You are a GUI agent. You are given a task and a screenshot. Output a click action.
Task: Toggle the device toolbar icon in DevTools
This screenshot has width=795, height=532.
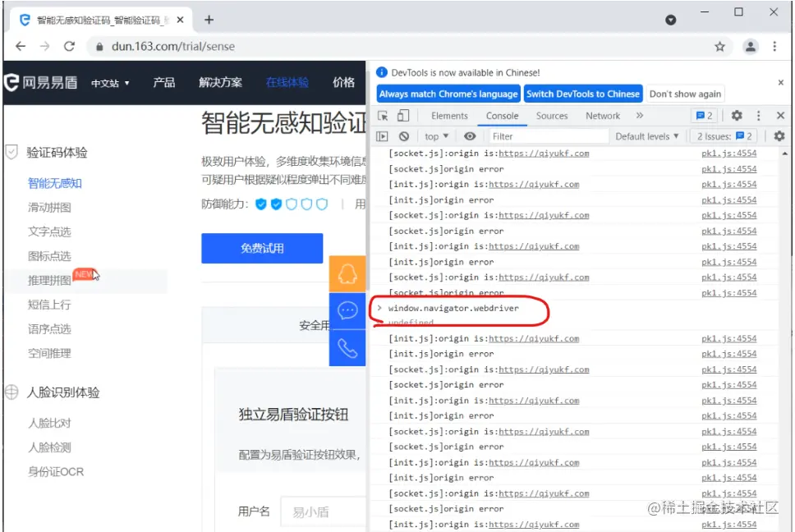403,116
